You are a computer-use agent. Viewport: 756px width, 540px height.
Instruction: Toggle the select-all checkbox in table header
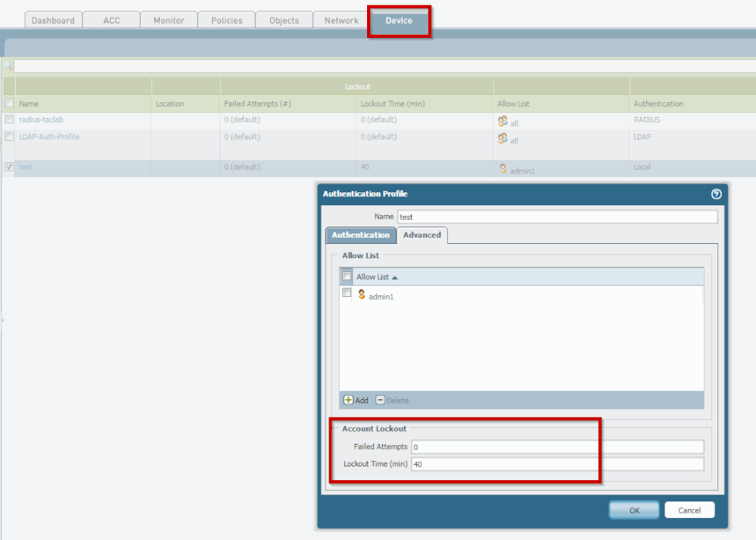coord(9,103)
